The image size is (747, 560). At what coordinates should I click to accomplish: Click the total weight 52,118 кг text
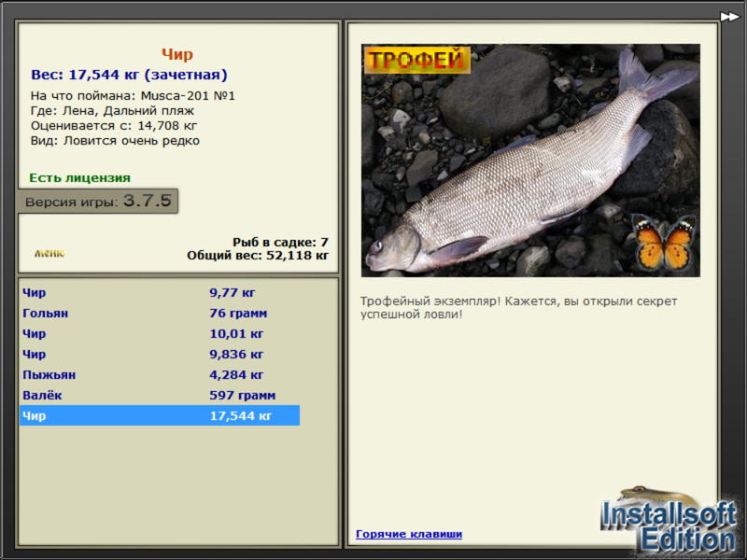pos(258,255)
